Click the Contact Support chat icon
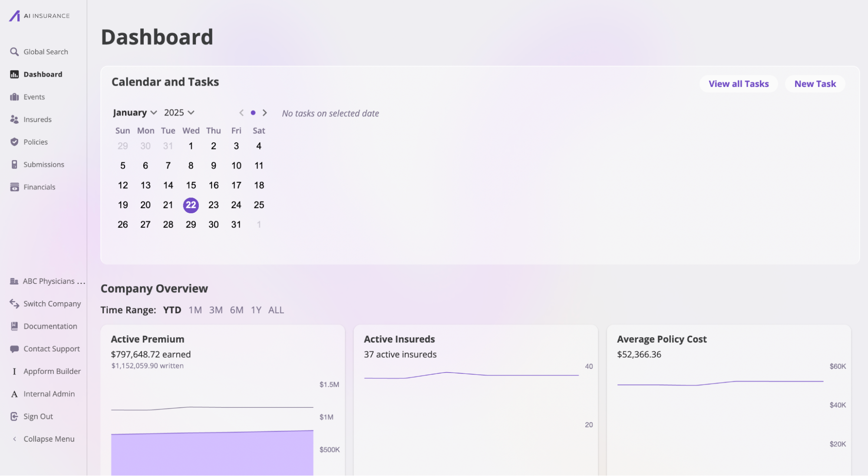Image resolution: width=868 pixels, height=476 pixels. point(14,349)
